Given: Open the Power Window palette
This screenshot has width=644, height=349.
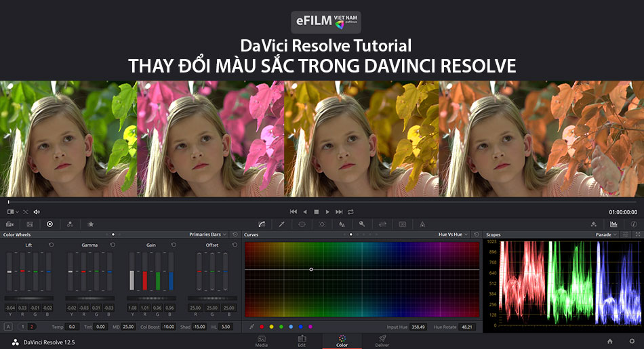Looking at the screenshot, I should [302, 224].
